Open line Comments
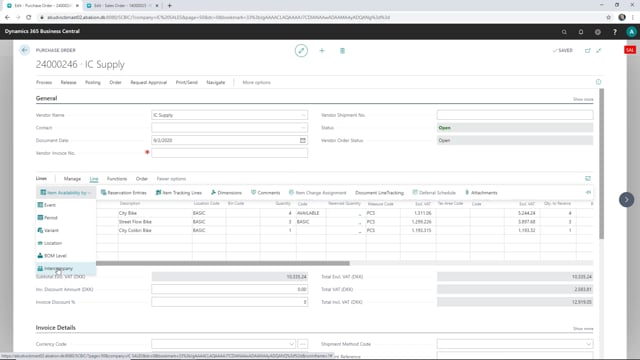This screenshot has width=640, height=360. pos(265,193)
